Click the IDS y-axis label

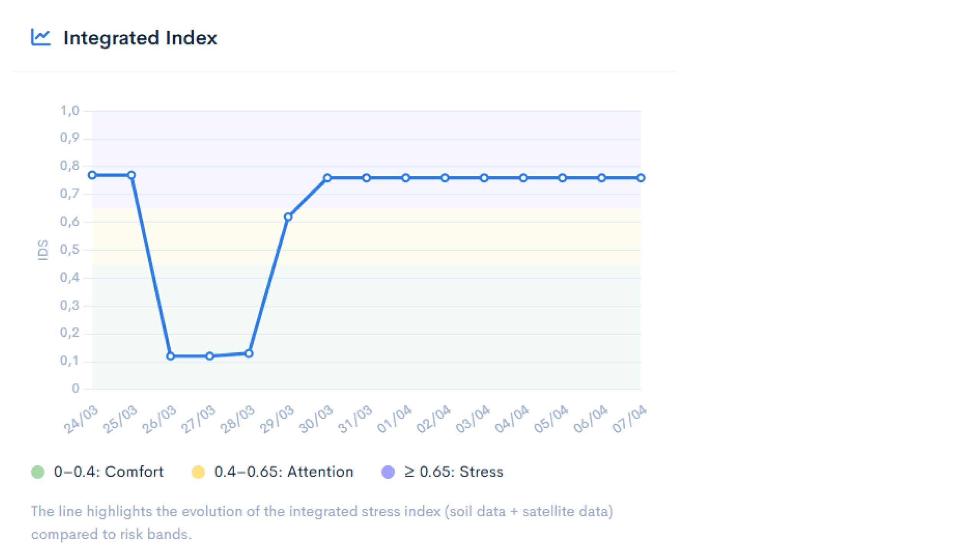pyautogui.click(x=43, y=250)
